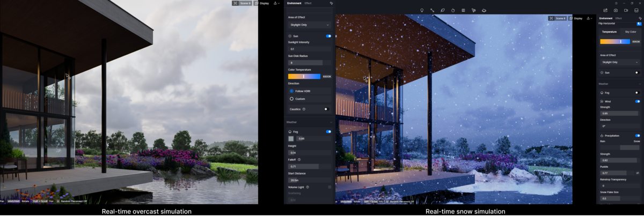The height and width of the screenshot is (222, 644).
Task: Toggle the Precipitation switch
Action: [x=638, y=136]
